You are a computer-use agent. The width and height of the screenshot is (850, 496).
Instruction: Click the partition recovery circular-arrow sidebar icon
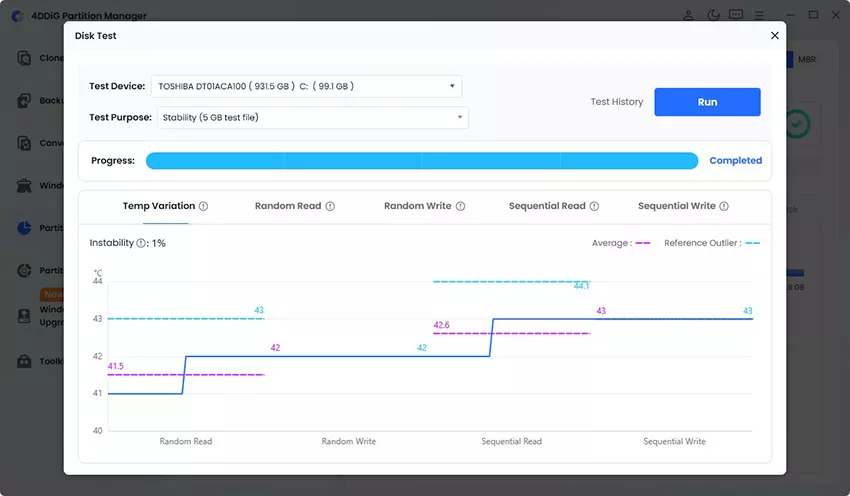point(24,270)
